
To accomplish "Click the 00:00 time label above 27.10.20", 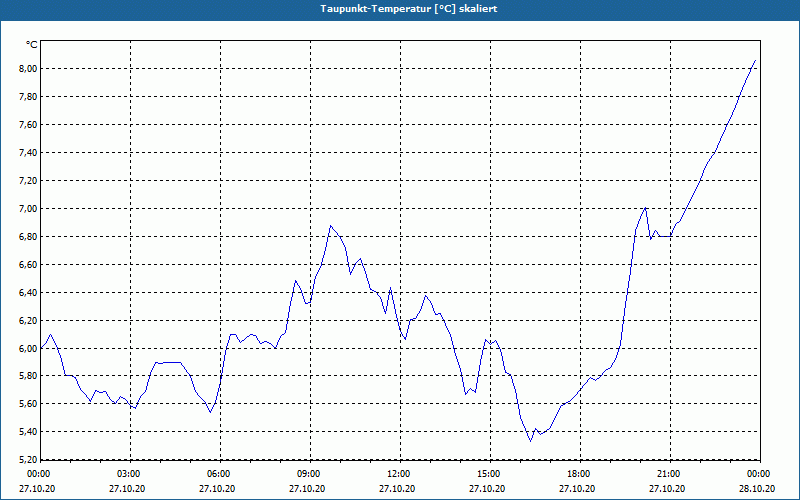I will pos(37,474).
